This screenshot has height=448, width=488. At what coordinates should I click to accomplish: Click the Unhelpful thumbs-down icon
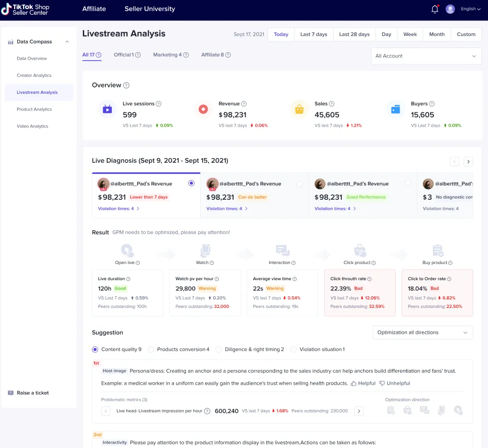pos(382,383)
